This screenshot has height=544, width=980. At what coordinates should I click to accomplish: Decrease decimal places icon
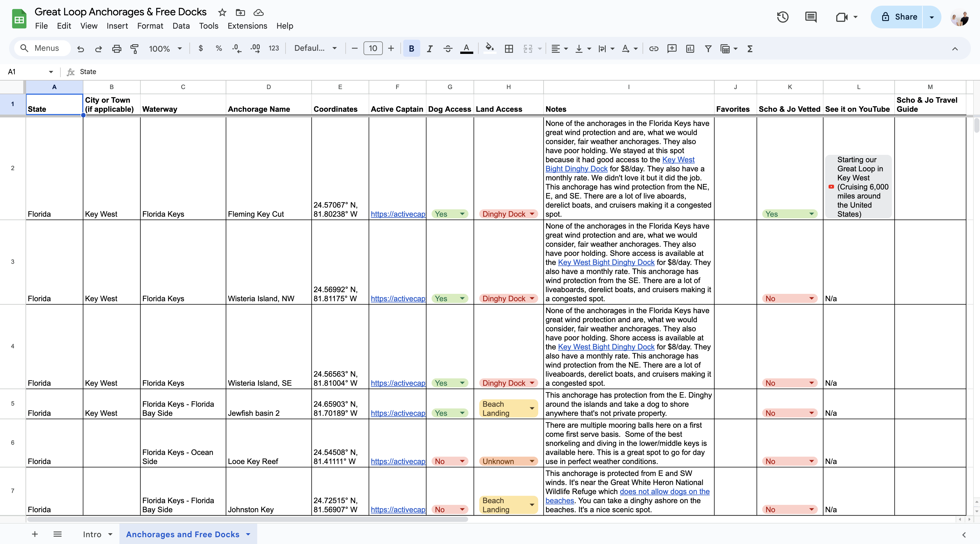point(236,48)
